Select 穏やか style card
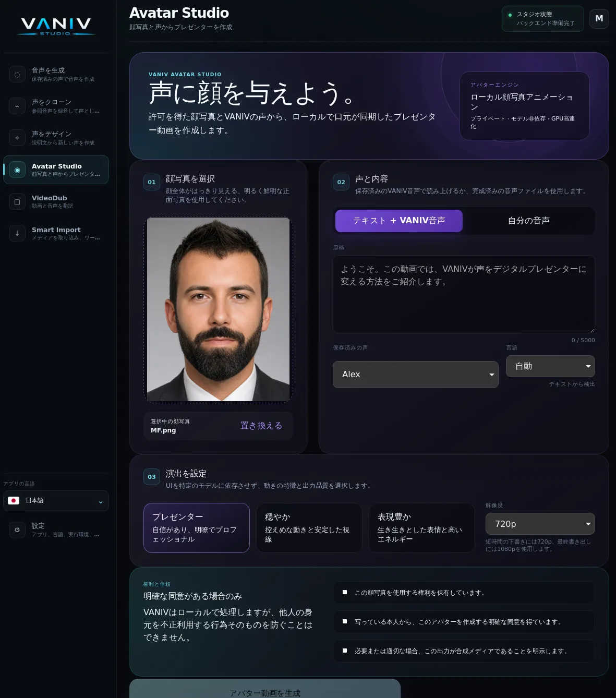The image size is (616, 698). (309, 528)
